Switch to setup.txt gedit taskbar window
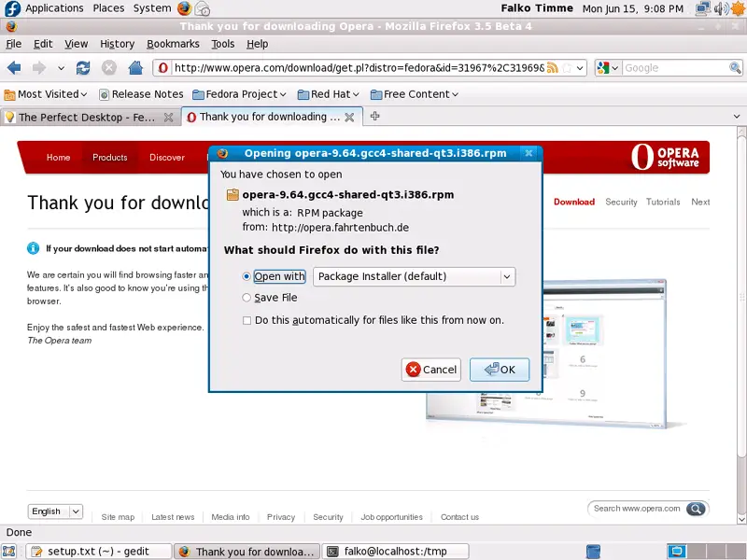747x560 pixels. [99, 552]
